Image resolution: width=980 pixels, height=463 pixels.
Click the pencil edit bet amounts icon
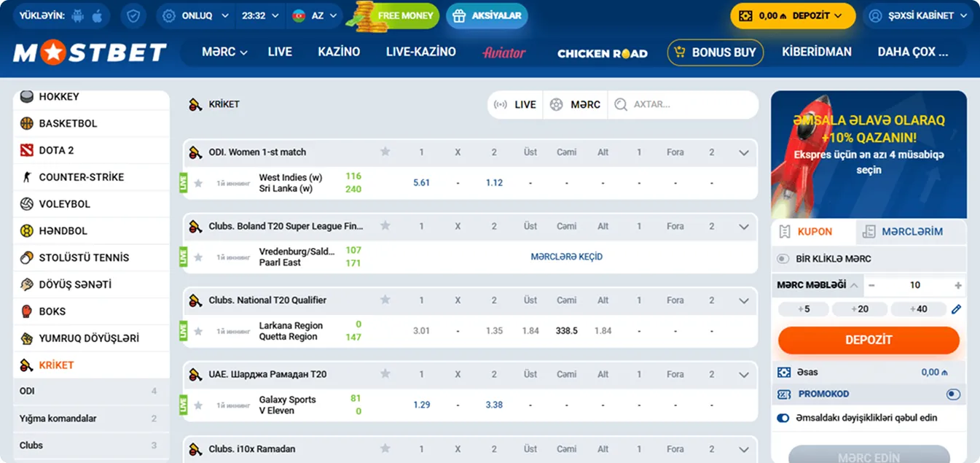click(x=956, y=309)
